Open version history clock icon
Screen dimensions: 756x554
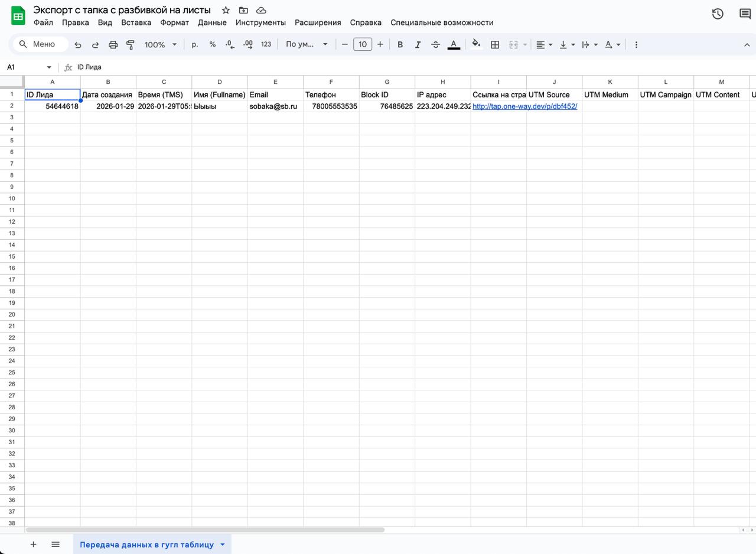click(x=718, y=14)
